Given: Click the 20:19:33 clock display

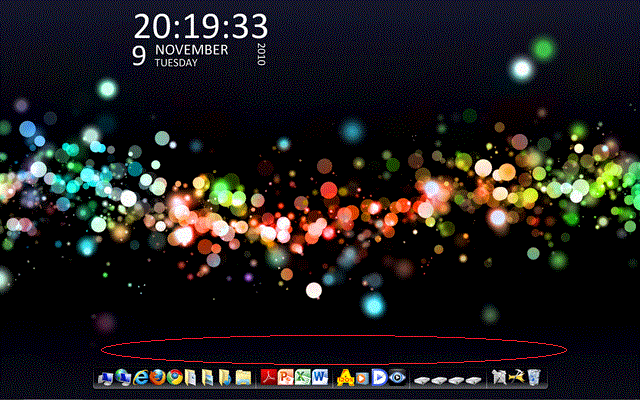Looking at the screenshot, I should pos(201,27).
